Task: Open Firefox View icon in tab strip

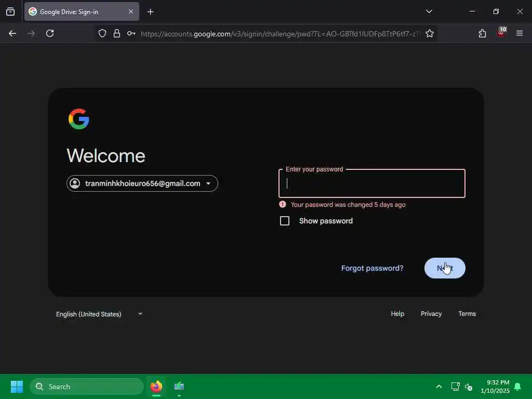Action: pos(10,12)
